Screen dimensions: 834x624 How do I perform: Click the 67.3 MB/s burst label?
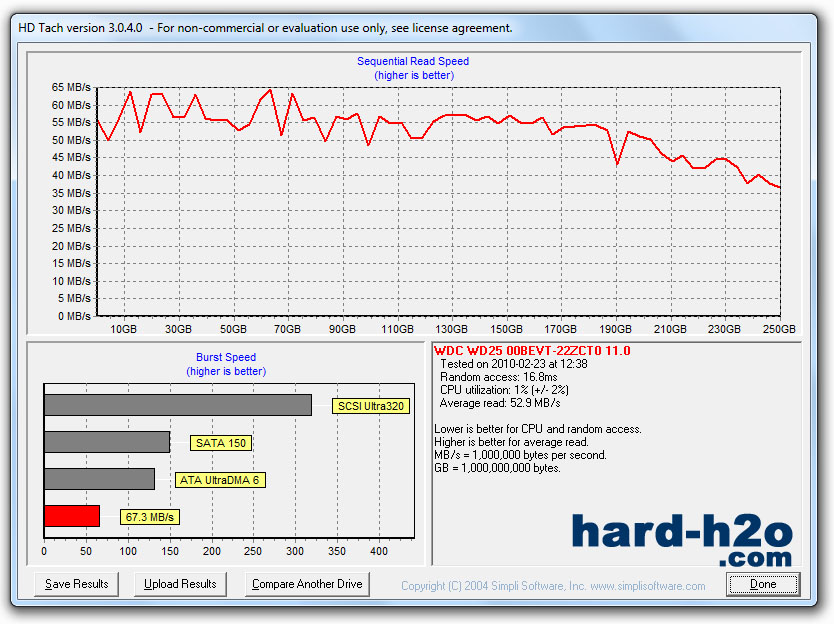click(x=149, y=517)
